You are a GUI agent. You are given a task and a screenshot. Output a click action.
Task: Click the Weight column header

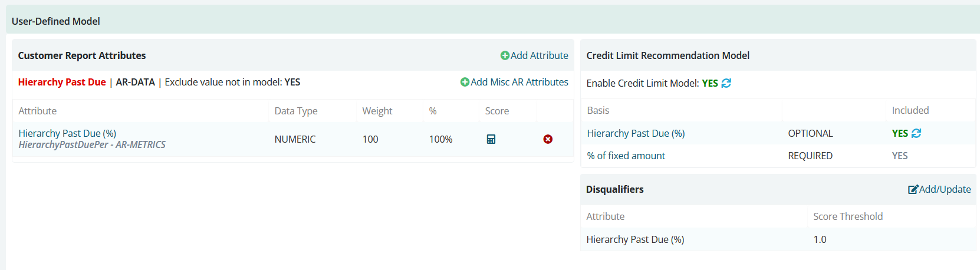[377, 111]
